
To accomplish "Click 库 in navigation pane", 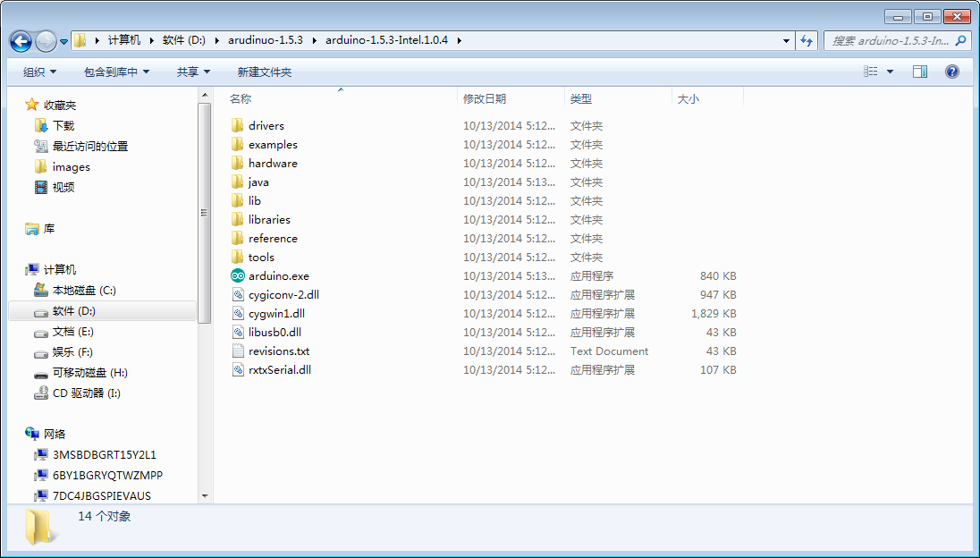I will coord(49,229).
